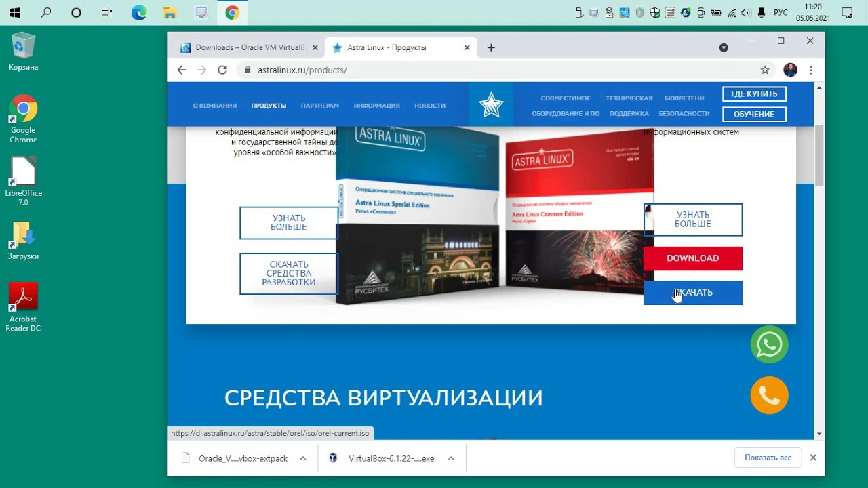Click the scrollbar up arrow
This screenshot has height=488, width=868.
click(x=819, y=88)
